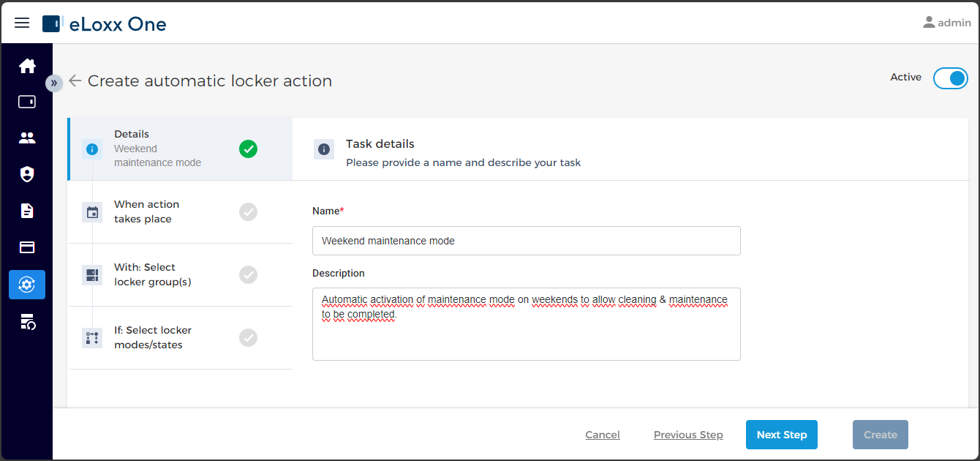Image resolution: width=980 pixels, height=461 pixels.
Task: Focus the Name input field
Action: pos(527,241)
